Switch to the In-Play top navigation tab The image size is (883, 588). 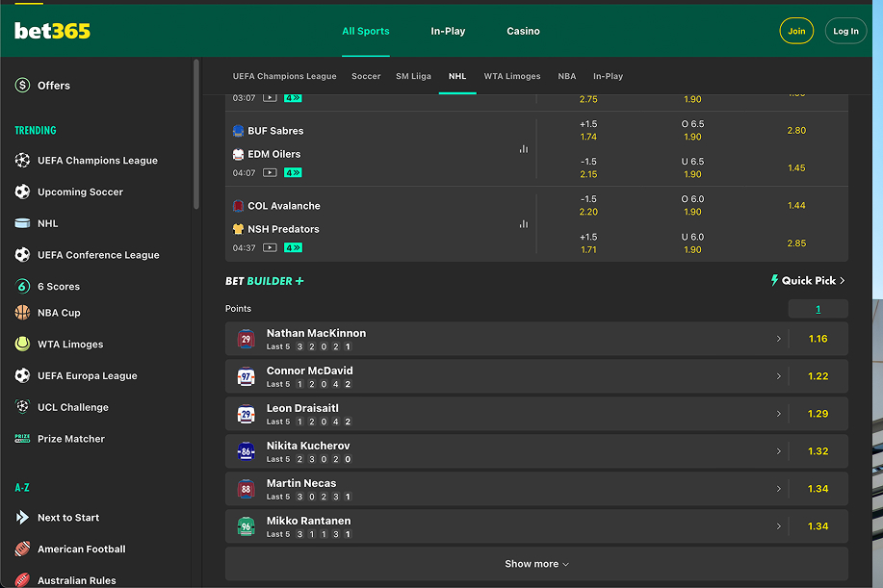point(448,31)
